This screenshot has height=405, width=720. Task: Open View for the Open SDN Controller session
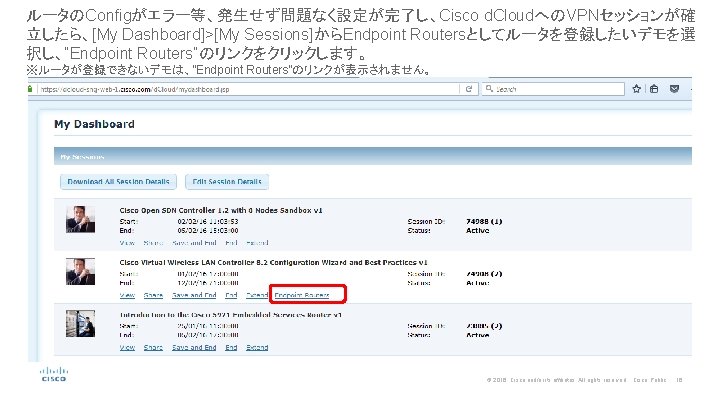[x=127, y=242]
